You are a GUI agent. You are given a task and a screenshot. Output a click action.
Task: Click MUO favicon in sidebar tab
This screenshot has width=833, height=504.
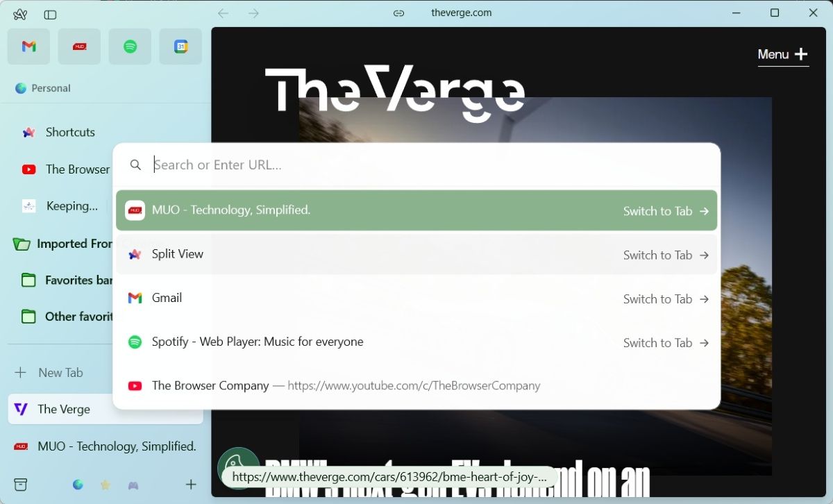pyautogui.click(x=21, y=446)
